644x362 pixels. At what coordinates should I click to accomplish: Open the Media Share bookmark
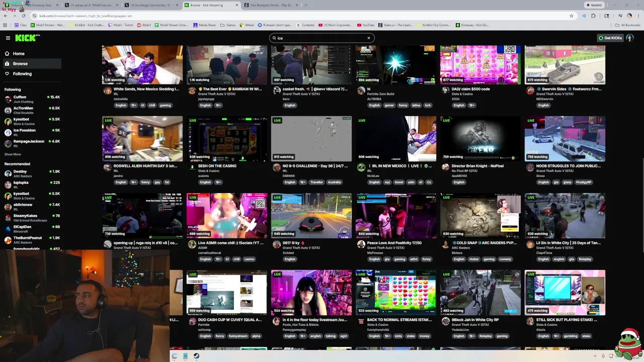204,25
